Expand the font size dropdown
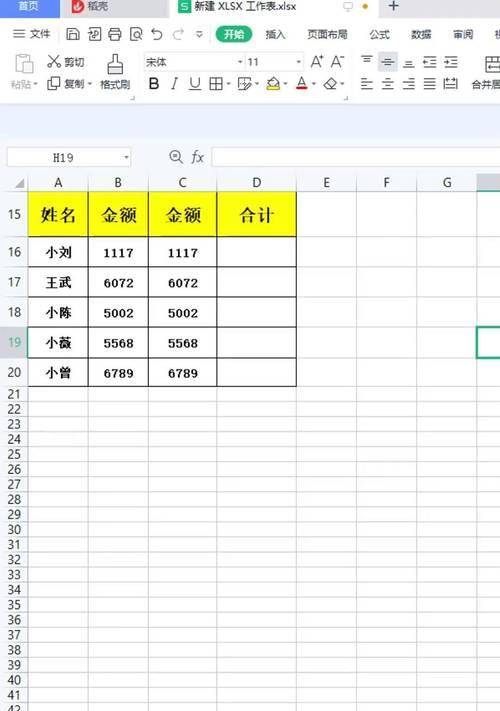This screenshot has height=711, width=500. pyautogui.click(x=298, y=62)
